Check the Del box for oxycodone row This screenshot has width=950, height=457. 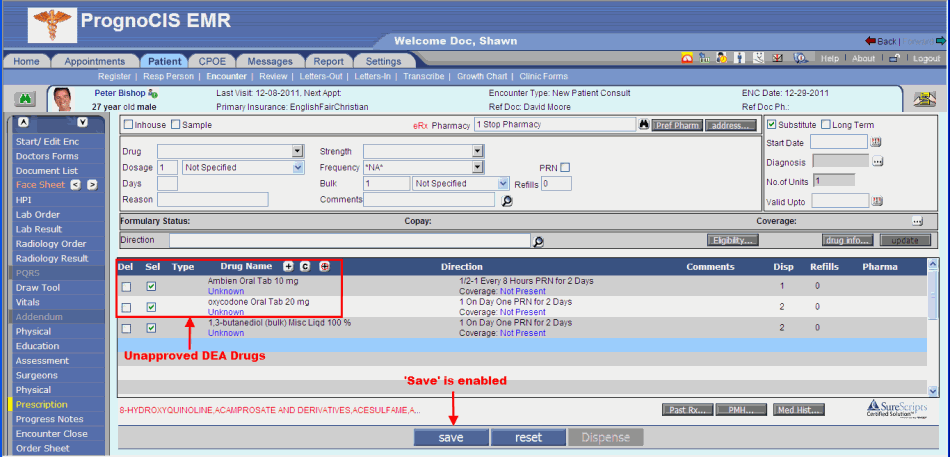point(126,308)
